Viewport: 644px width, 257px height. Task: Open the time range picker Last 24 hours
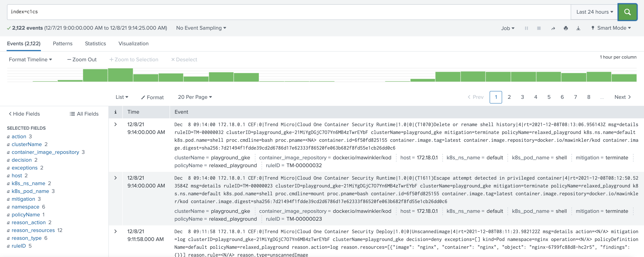594,12
